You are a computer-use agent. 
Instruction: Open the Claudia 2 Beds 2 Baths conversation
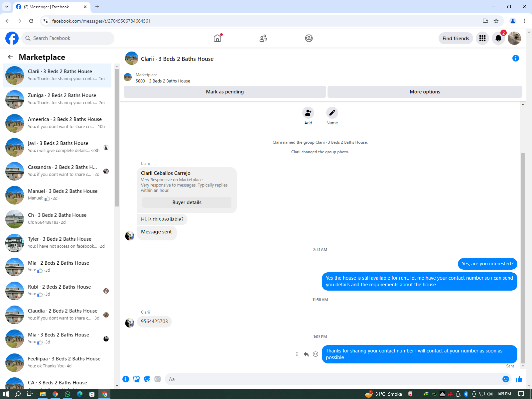tap(57, 315)
